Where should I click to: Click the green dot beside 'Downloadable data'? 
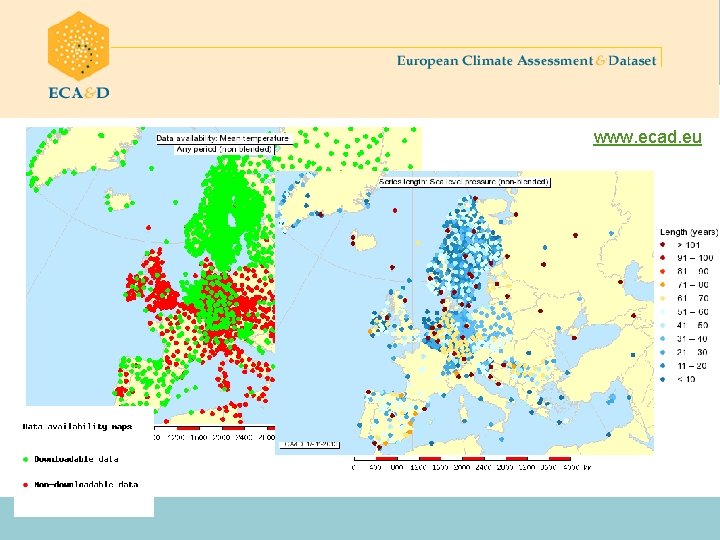(x=25, y=459)
